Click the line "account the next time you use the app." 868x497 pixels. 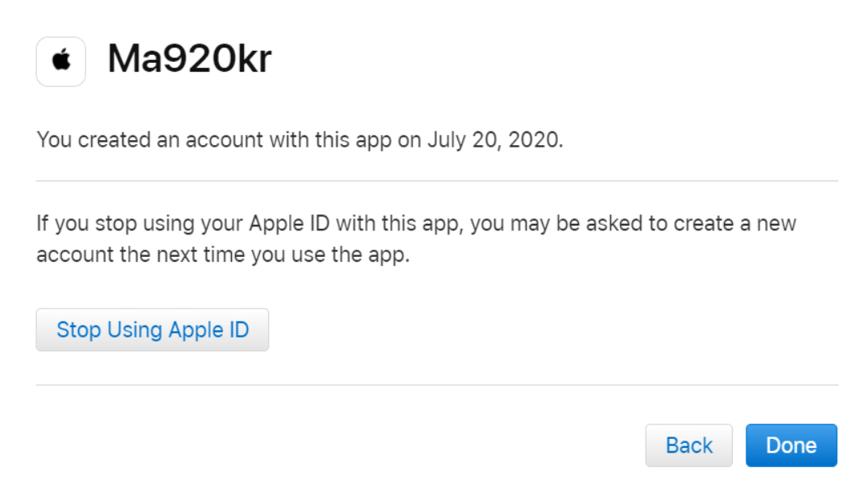point(223,255)
